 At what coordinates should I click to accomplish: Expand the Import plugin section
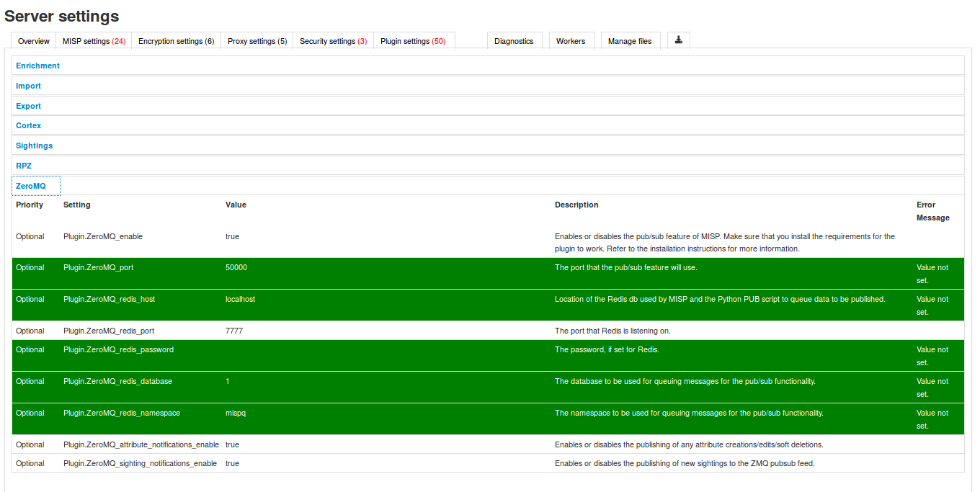29,86
